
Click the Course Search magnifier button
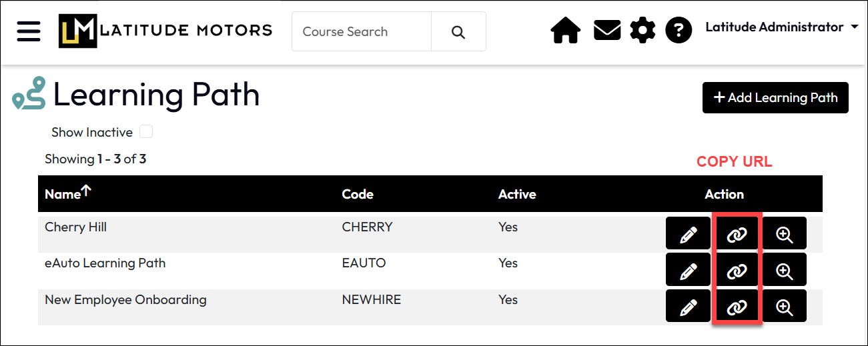pos(458,32)
